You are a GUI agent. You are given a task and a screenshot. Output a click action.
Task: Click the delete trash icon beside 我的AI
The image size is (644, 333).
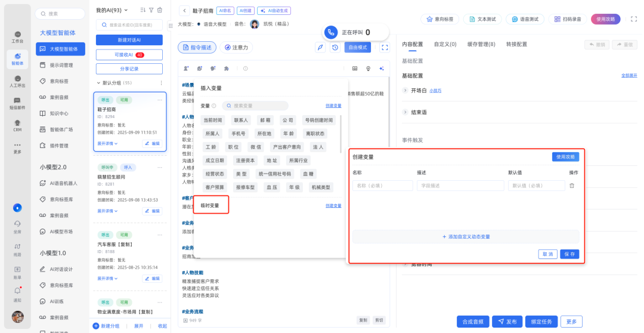(160, 10)
